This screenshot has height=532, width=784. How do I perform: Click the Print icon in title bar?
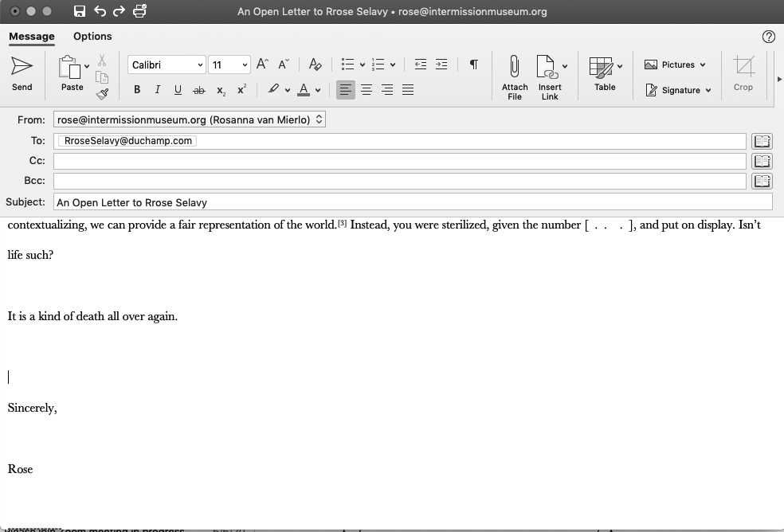coord(140,11)
